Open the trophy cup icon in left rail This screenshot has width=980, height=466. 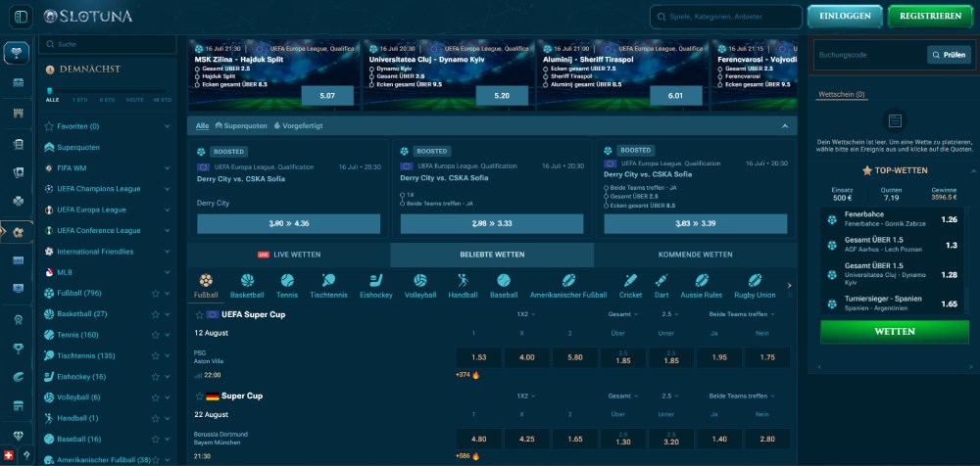(x=18, y=349)
